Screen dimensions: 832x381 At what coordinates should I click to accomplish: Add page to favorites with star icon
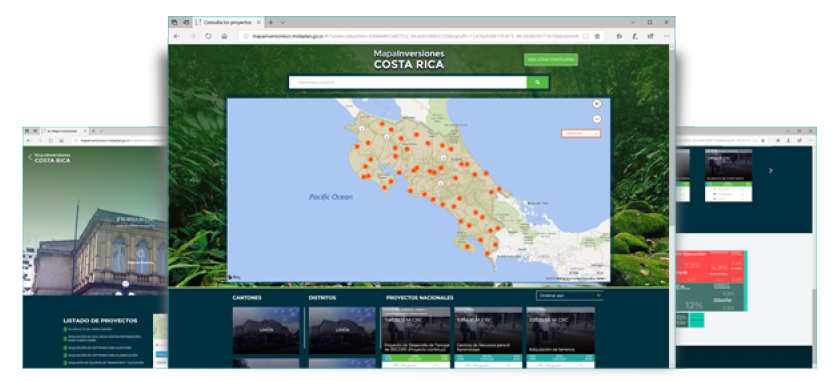(x=597, y=37)
